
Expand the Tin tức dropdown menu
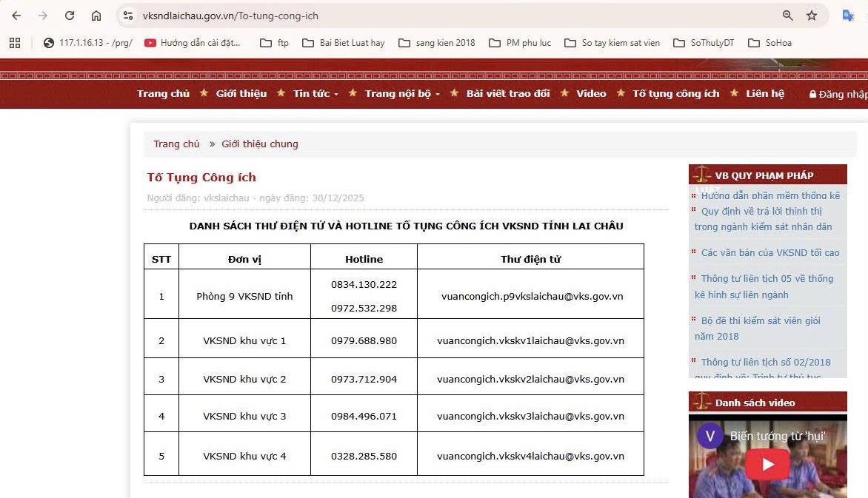pyautogui.click(x=316, y=93)
